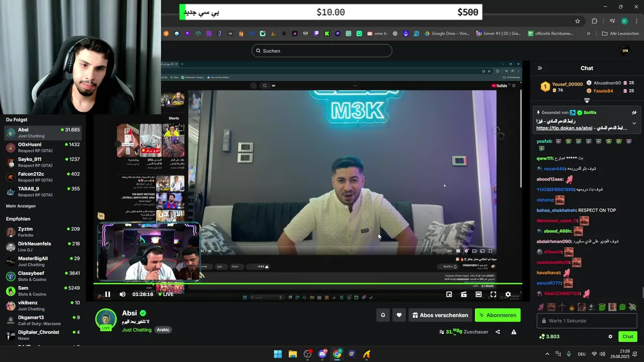Click the second emote in the quick emote row
Screen dimensions: 644x362
pyautogui.click(x=551, y=307)
